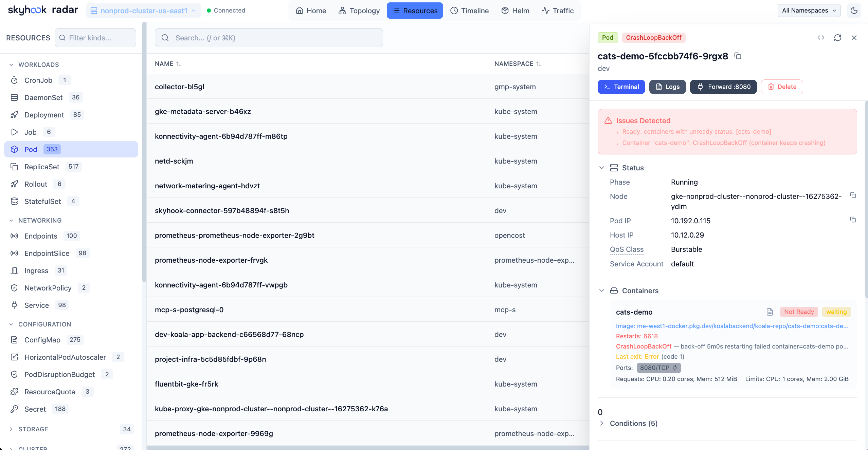
Task: Collapse the Status section
Action: [x=601, y=168]
